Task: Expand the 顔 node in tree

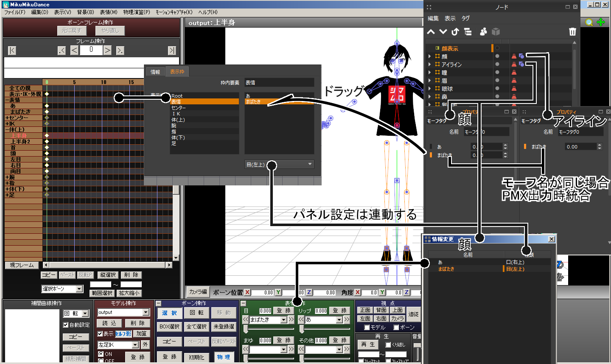Action: (429, 56)
